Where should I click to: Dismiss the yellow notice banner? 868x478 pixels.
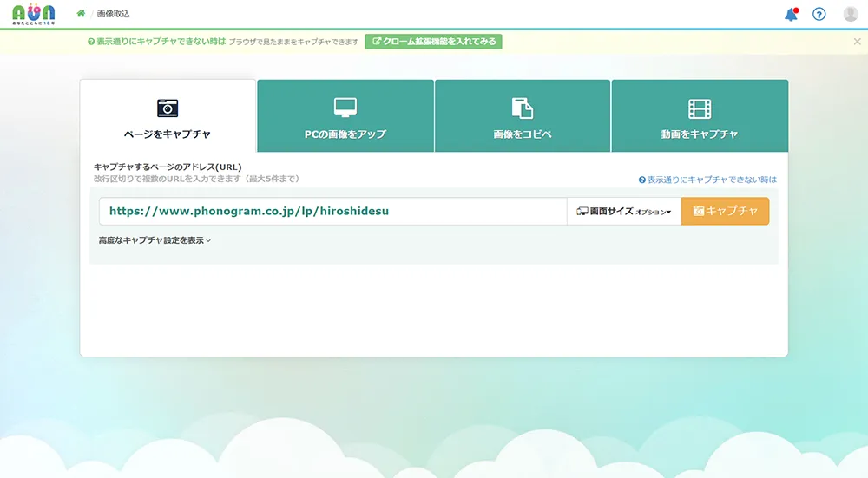click(x=857, y=42)
